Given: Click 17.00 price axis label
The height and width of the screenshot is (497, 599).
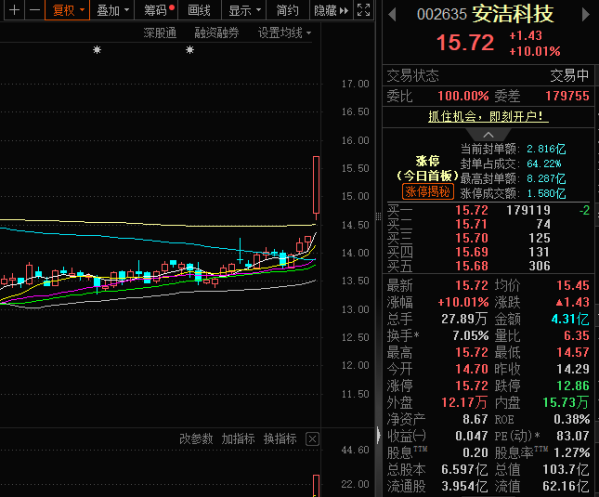Looking at the screenshot, I should (x=355, y=84).
